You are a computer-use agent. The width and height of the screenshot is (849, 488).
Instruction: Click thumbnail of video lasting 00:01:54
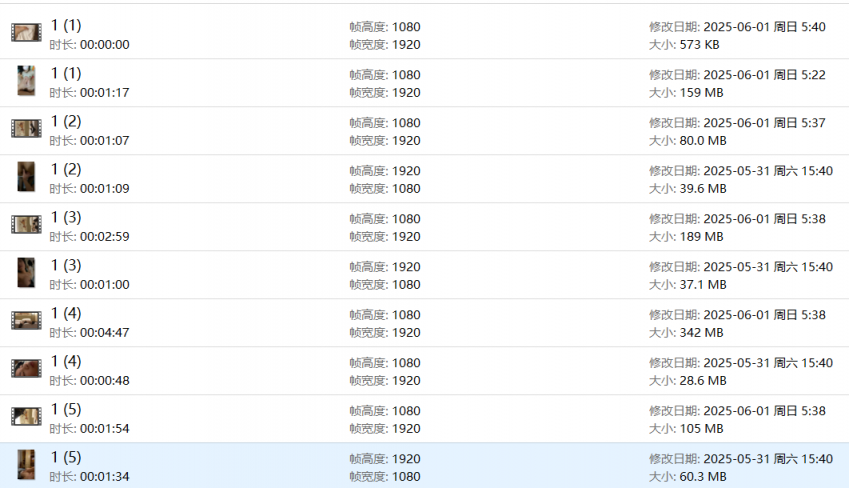tap(26, 417)
